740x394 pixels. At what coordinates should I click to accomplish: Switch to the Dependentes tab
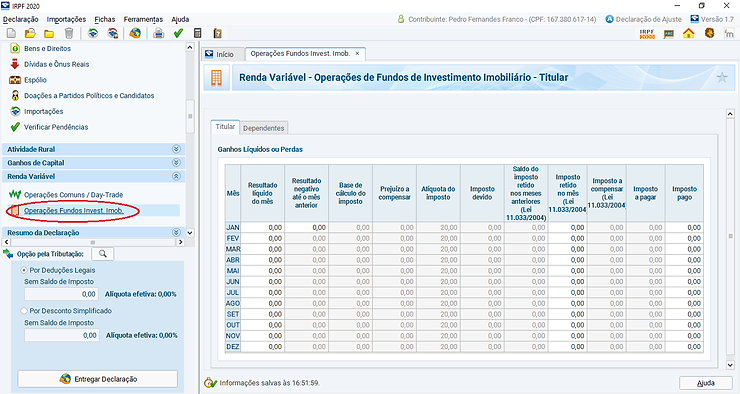(263, 128)
